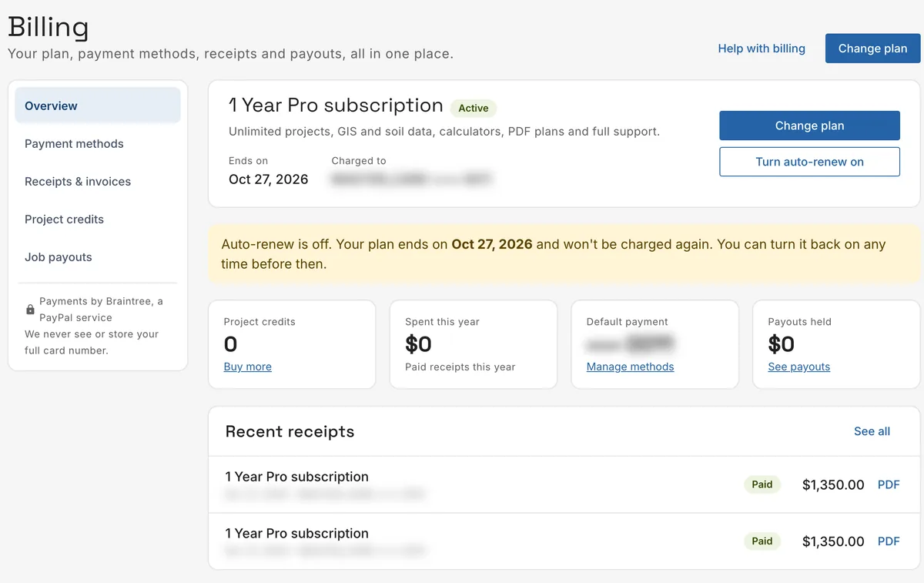Click the first '1 Year Pro subscription' receipt title
The height and width of the screenshot is (583, 924).
tap(296, 477)
